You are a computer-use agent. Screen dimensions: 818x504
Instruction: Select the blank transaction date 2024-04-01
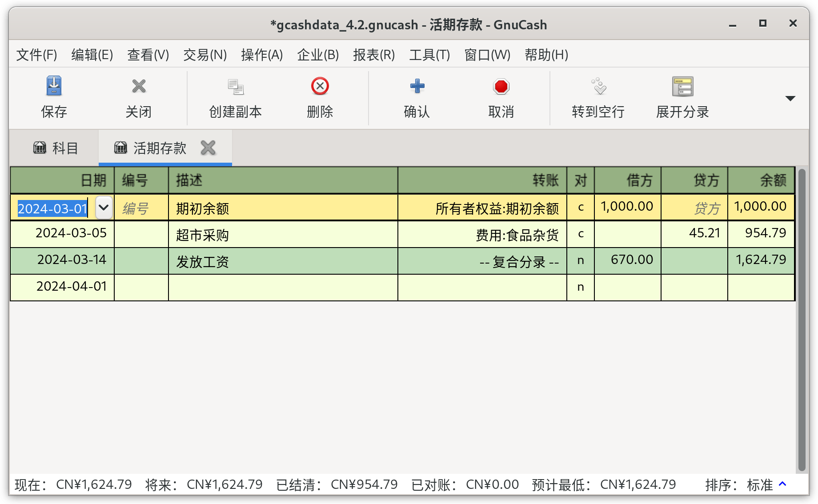click(x=62, y=288)
